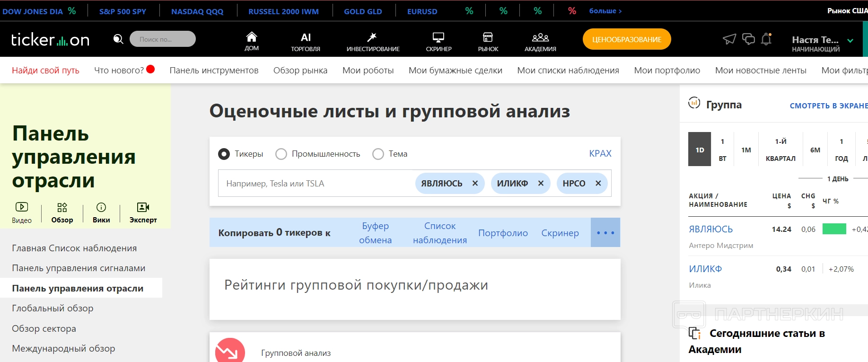Open the Обзор рынка menu item

tap(300, 71)
